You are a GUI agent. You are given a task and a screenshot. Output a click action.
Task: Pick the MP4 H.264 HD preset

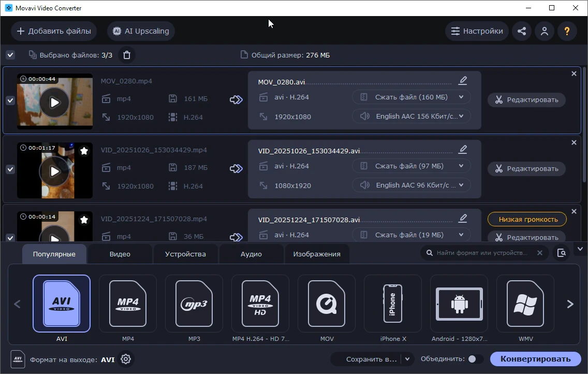pos(260,304)
